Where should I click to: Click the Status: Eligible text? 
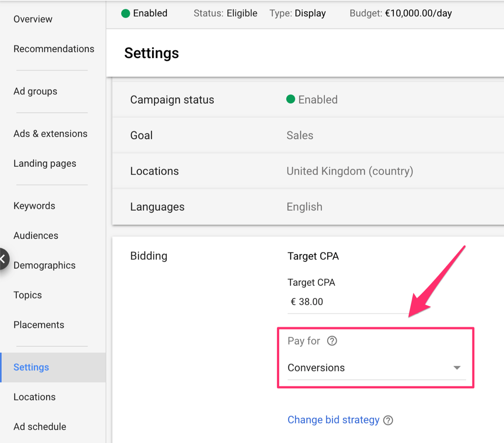pos(225,13)
